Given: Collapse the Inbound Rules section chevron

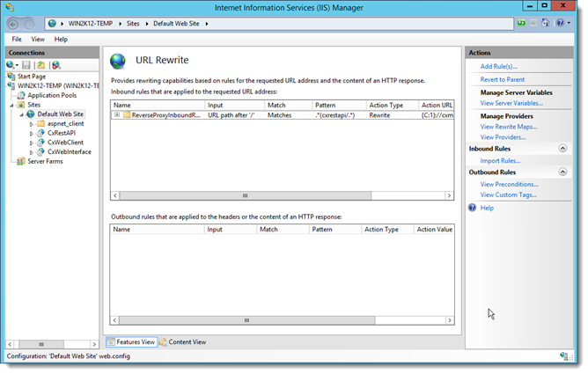Looking at the screenshot, I should click(562, 149).
